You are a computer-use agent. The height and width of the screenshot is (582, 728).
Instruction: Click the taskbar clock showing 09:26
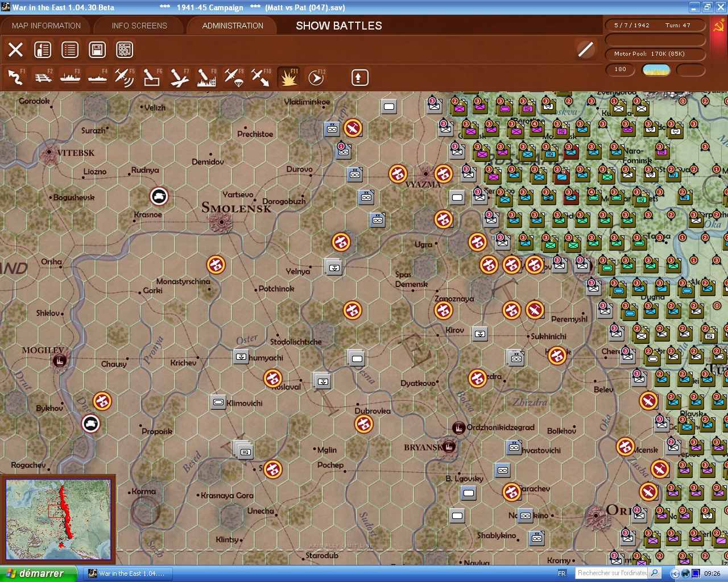[712, 573]
